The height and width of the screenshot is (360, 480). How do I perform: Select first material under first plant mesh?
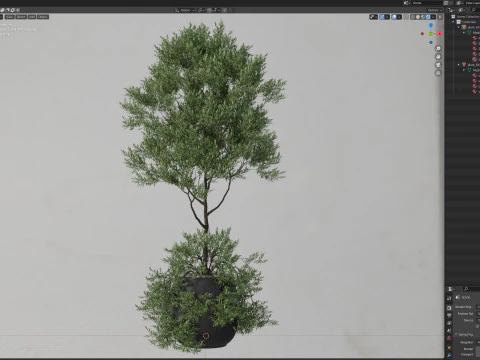476,38
